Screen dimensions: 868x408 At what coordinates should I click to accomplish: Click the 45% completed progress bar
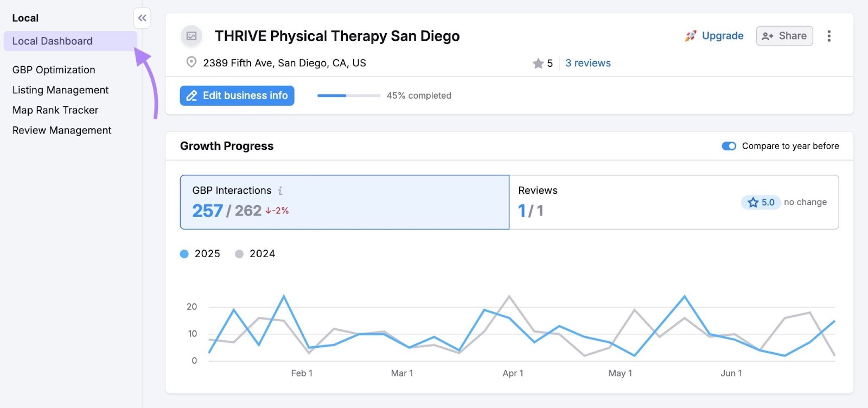click(348, 95)
